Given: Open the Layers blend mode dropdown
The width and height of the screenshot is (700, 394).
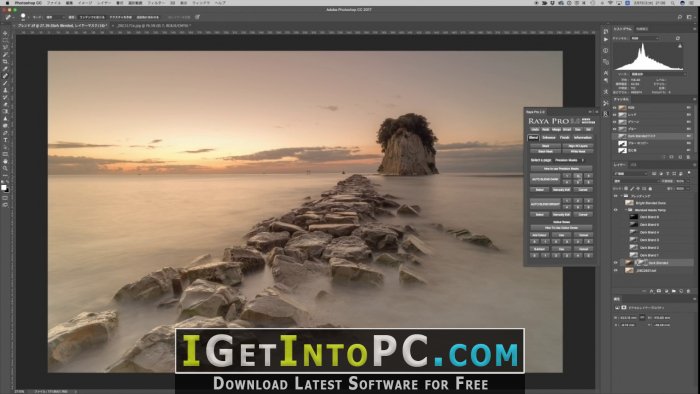Looking at the screenshot, I should click(x=636, y=181).
